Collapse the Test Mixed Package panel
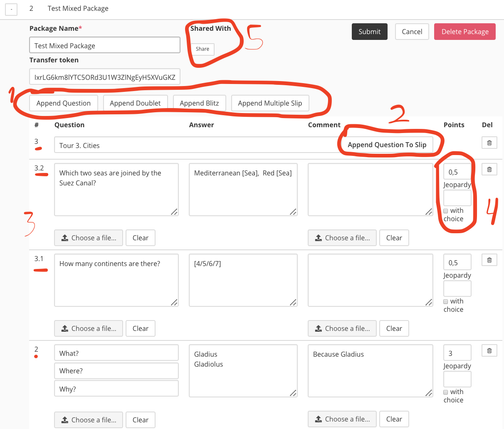 pyautogui.click(x=11, y=9)
